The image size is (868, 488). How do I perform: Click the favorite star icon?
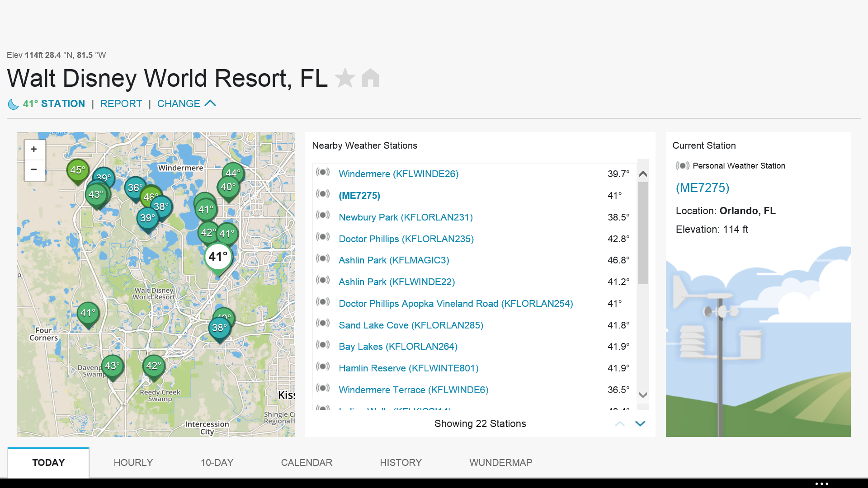click(x=345, y=78)
